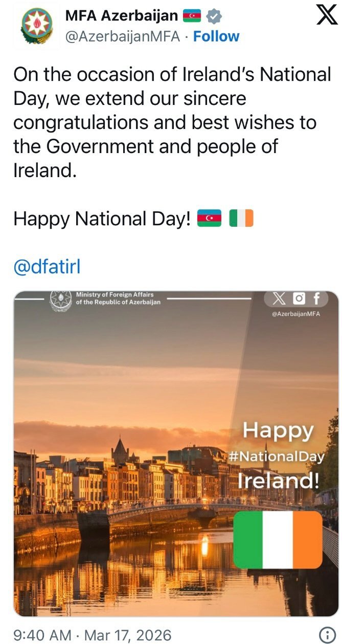
Task: Click the @AzerbaijanMFA handle under the name
Action: coord(122,36)
